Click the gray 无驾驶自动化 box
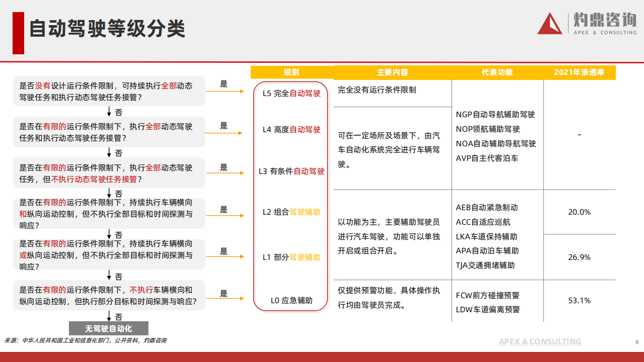 click(109, 328)
